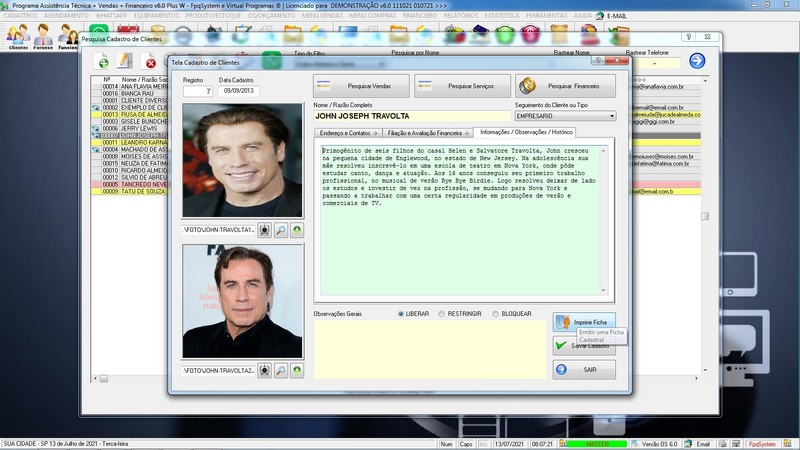The width and height of the screenshot is (800, 450).
Task: Select row 00011 LEANDRO KARNAL in client list
Action: (130, 142)
